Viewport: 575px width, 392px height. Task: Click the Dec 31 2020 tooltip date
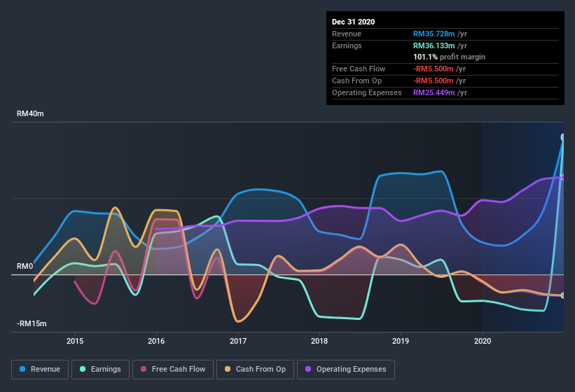(353, 22)
